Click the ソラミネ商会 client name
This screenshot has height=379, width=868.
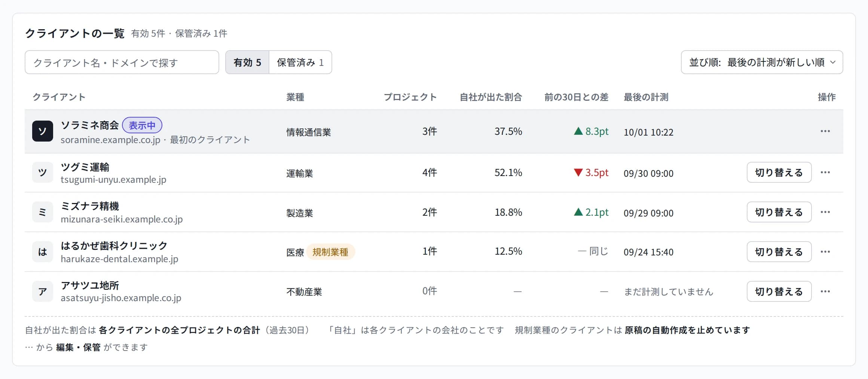coord(90,125)
